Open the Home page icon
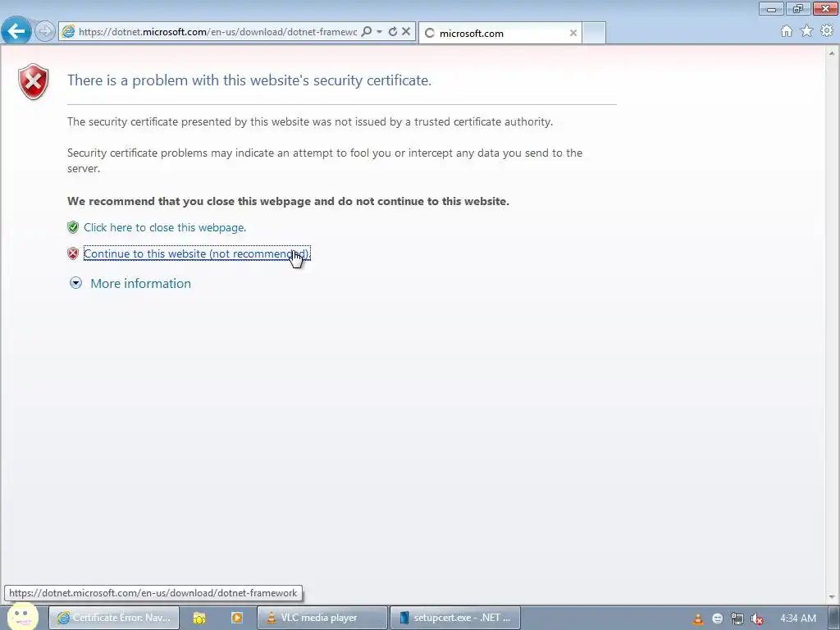The image size is (840, 630). point(787,32)
